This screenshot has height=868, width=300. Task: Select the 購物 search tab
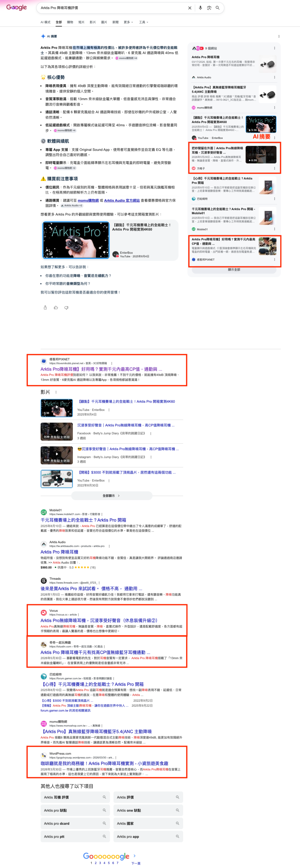(70, 22)
